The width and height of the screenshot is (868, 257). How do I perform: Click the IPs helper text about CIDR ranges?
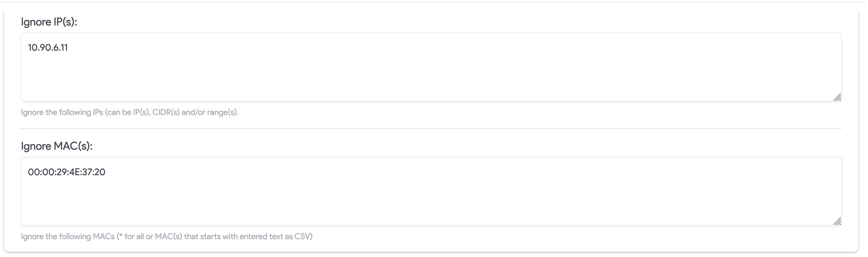tap(129, 112)
